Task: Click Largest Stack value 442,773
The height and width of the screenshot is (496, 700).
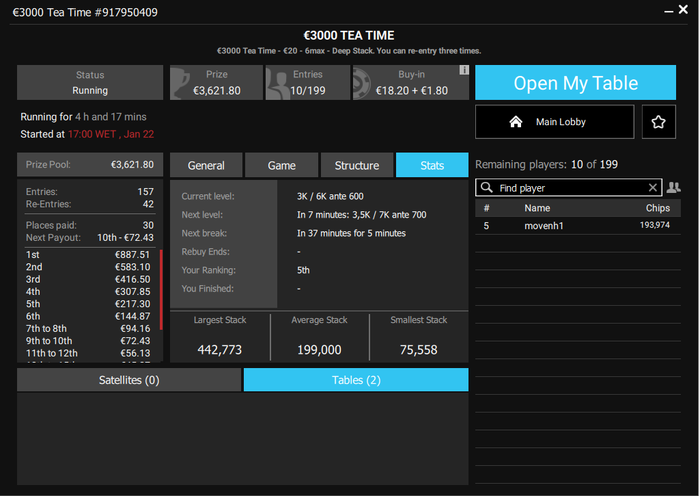Action: tap(220, 350)
